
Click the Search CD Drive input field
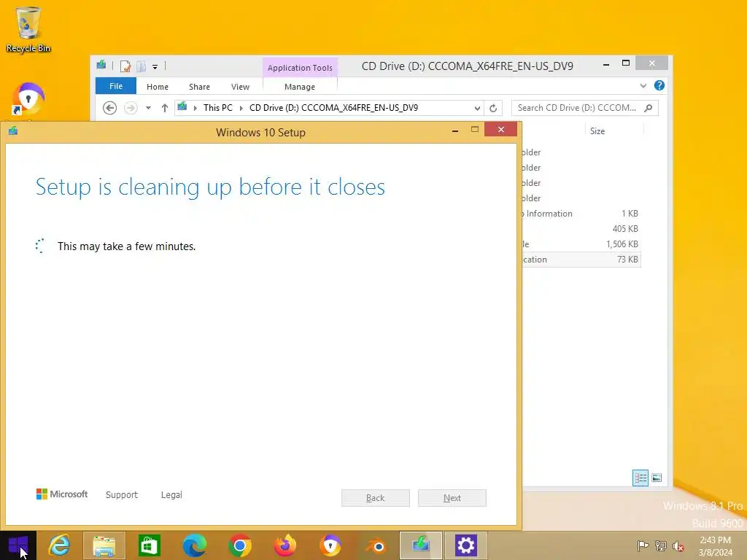pyautogui.click(x=576, y=108)
